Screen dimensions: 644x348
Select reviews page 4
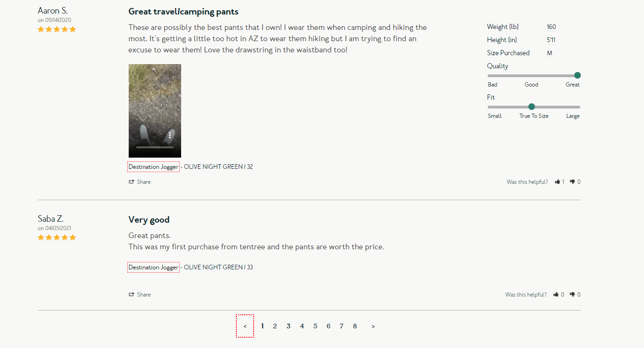302,326
